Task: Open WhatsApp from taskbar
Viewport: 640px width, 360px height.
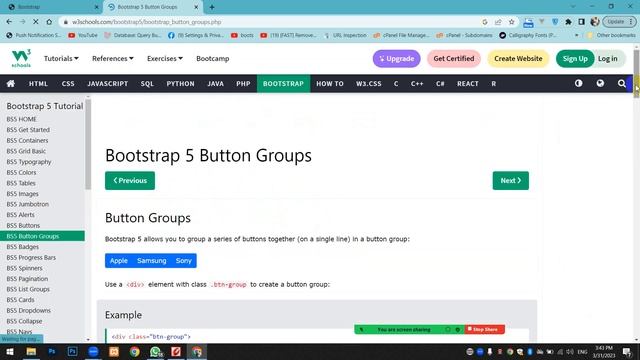Action: point(156,351)
